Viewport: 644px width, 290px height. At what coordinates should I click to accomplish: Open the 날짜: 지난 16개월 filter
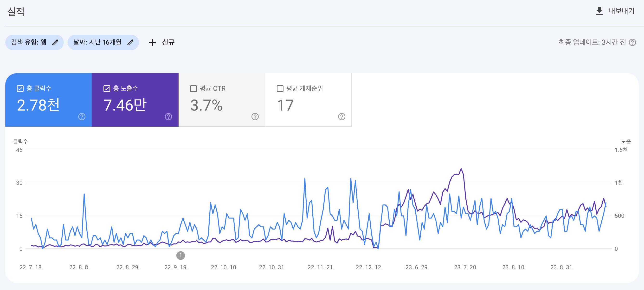(x=97, y=42)
